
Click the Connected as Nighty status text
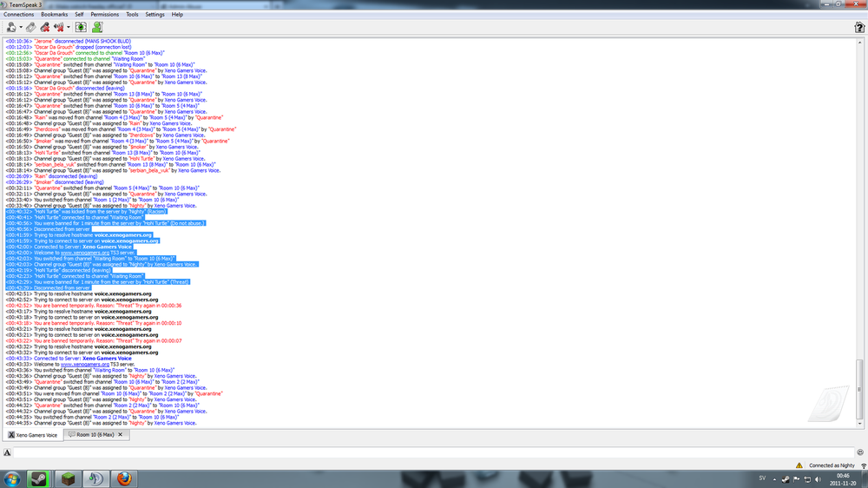pyautogui.click(x=832, y=465)
